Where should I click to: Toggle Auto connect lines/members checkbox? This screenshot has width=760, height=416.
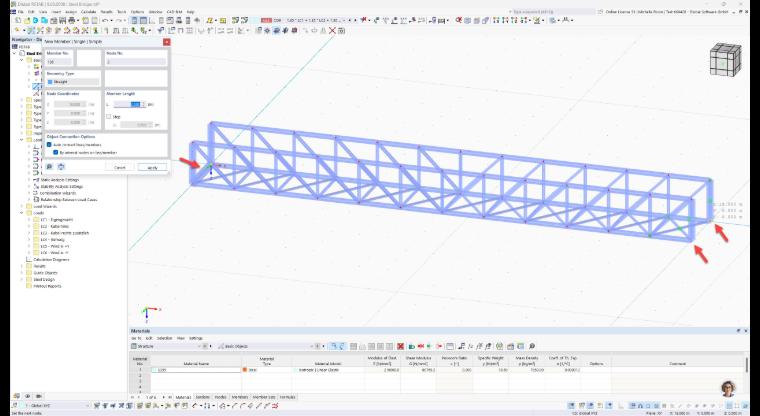pyautogui.click(x=49, y=144)
